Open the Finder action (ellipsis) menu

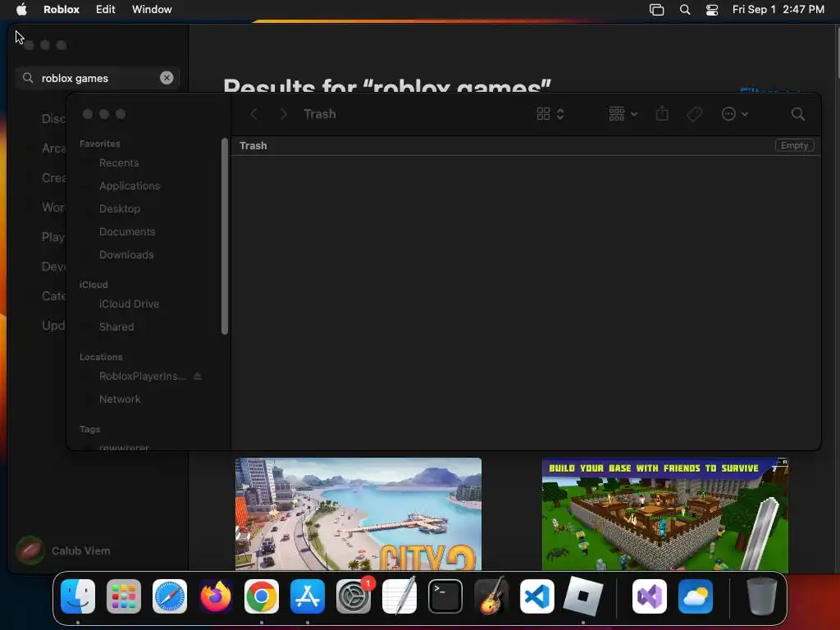pos(734,114)
